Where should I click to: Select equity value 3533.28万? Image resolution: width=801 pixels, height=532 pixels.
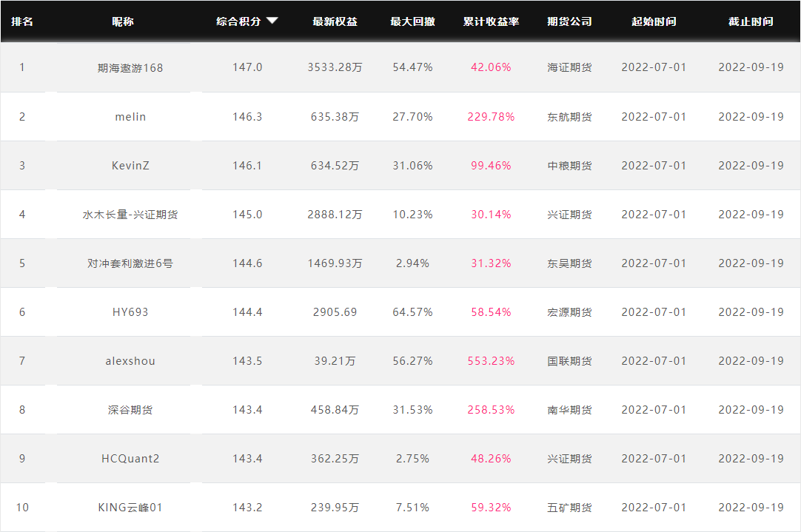(335, 67)
